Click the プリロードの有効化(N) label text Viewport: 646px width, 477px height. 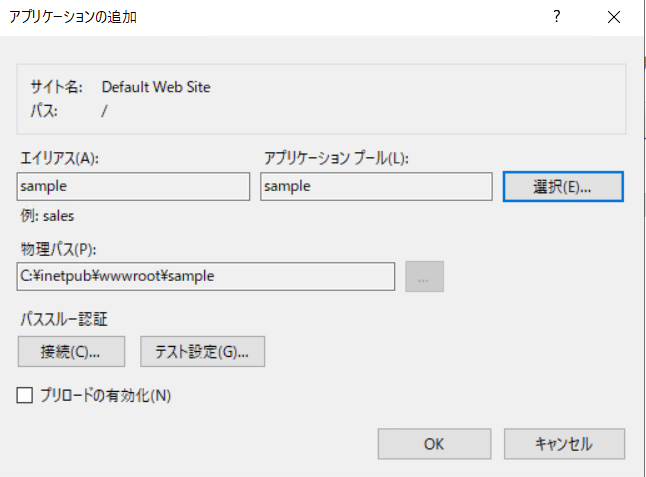click(105, 395)
